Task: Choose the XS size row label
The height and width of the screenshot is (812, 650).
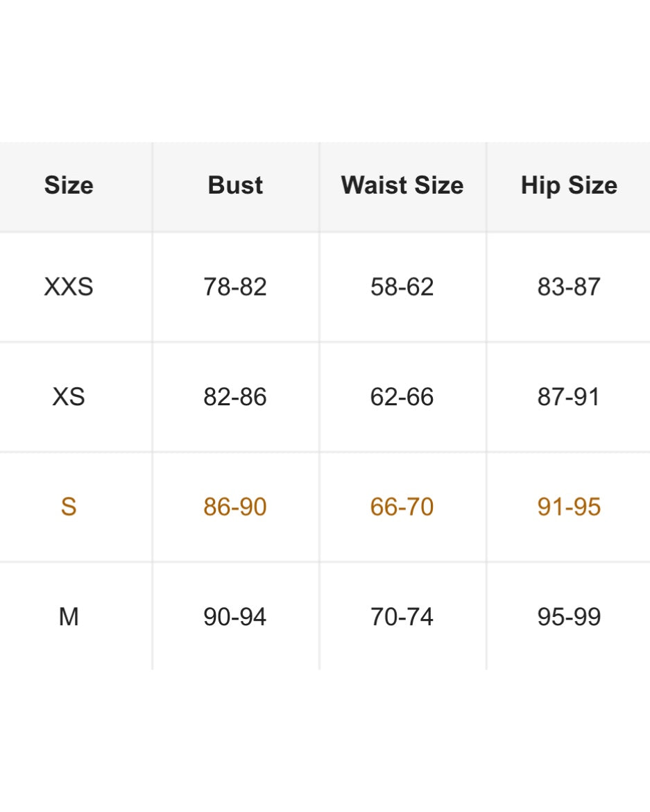Action: (69, 397)
